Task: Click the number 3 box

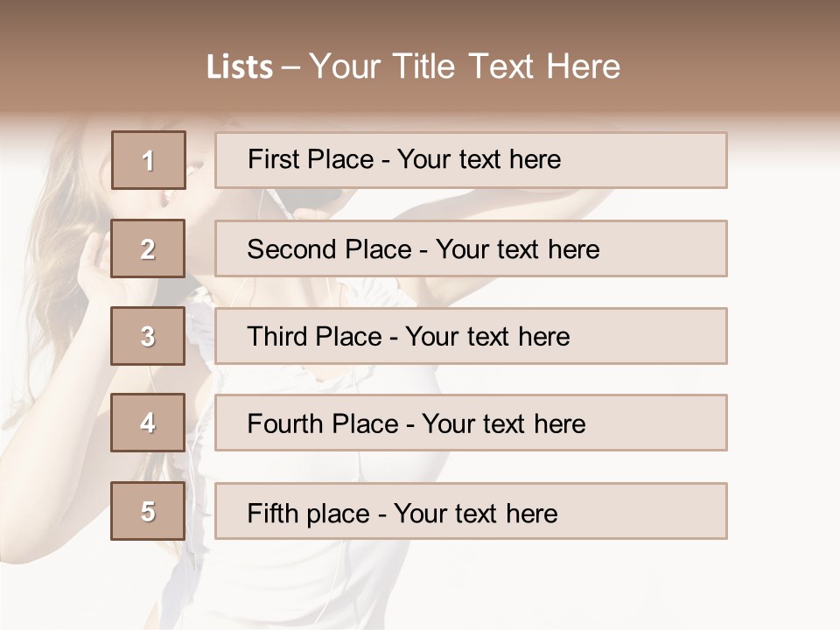Action: tap(148, 336)
